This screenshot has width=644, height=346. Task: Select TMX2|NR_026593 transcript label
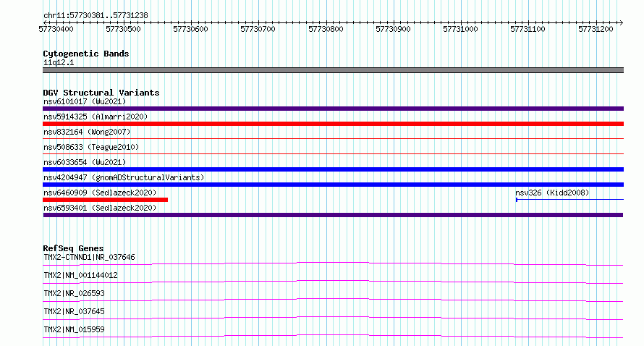[74, 293]
